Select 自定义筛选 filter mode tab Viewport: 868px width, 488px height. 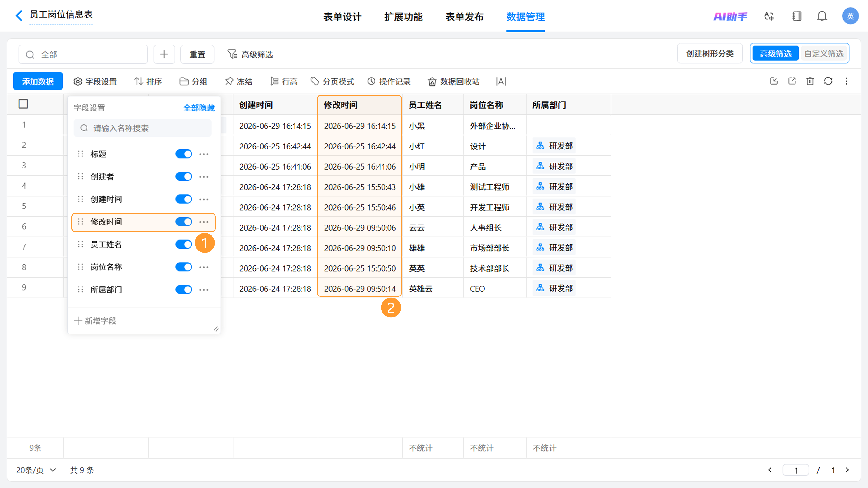823,54
